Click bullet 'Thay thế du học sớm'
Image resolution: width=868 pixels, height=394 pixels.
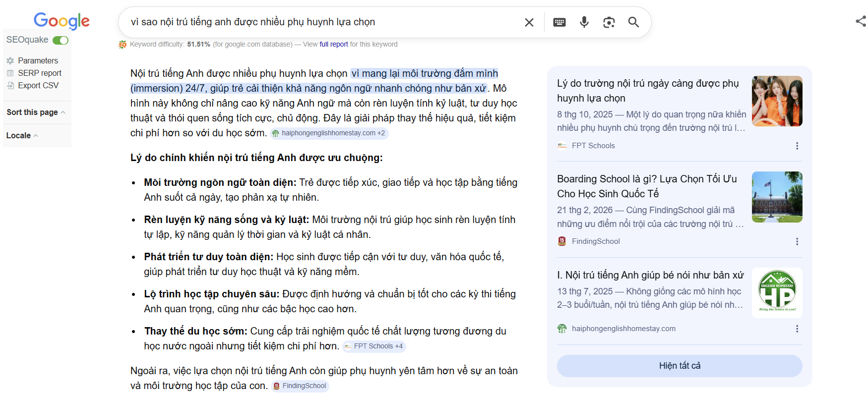pos(195,331)
